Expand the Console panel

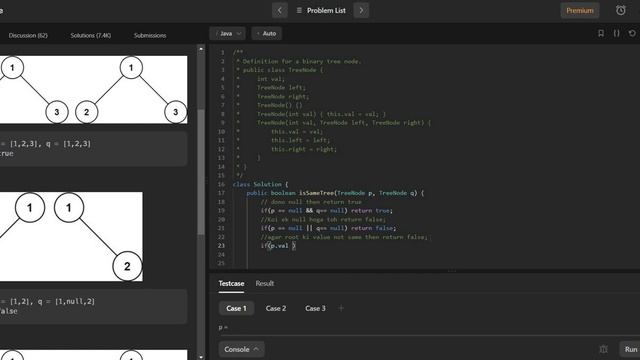[241, 349]
